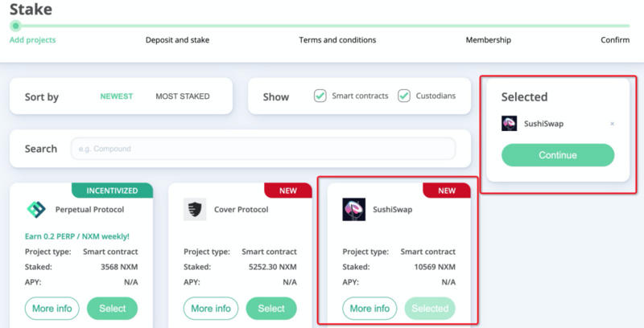Remove SushiSwap from the Selected list
Screen dimensions: 644x328
[612, 124]
